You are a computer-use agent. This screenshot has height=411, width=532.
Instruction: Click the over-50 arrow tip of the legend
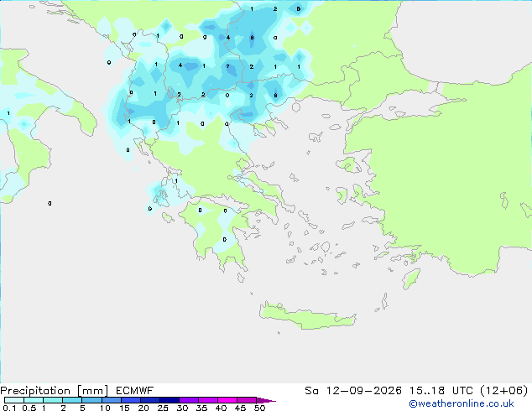[266, 400]
